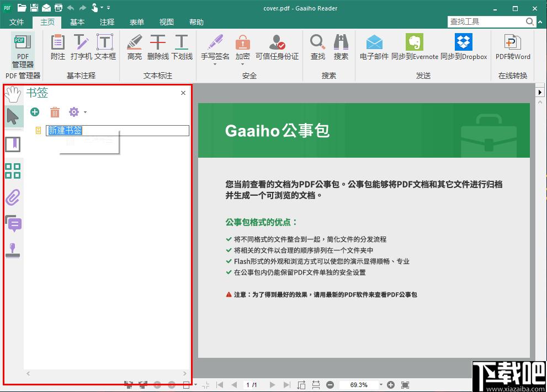
Task: Click the save floppy disk icon
Action: point(34,8)
